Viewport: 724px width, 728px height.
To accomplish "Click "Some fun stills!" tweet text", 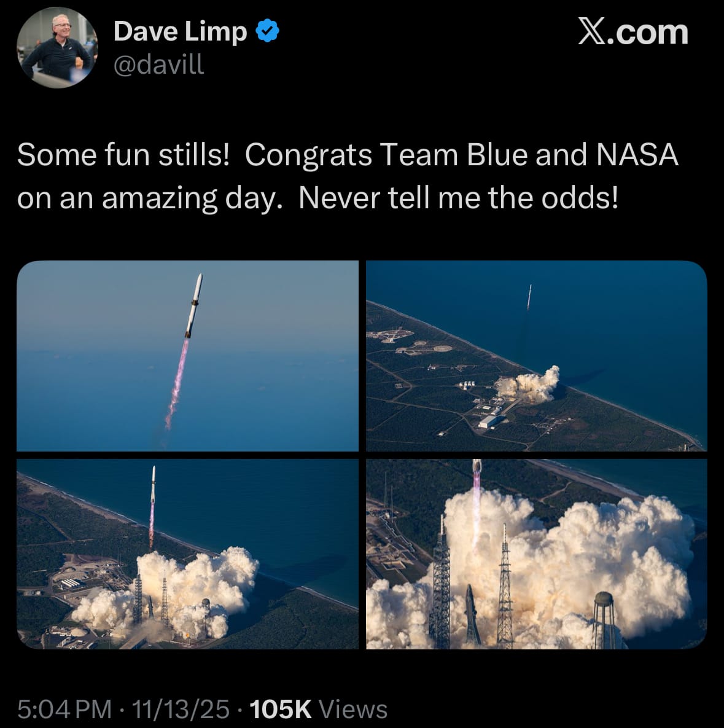I will point(123,154).
